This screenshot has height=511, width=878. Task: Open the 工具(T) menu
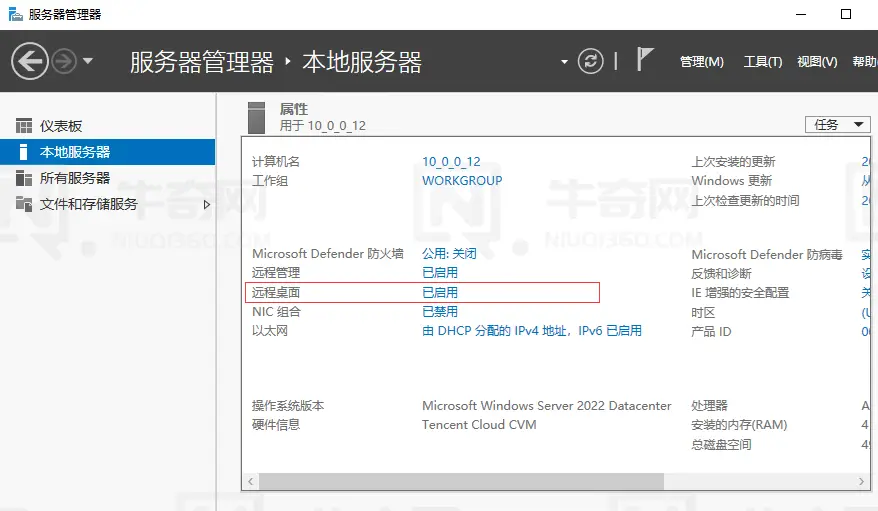763,62
